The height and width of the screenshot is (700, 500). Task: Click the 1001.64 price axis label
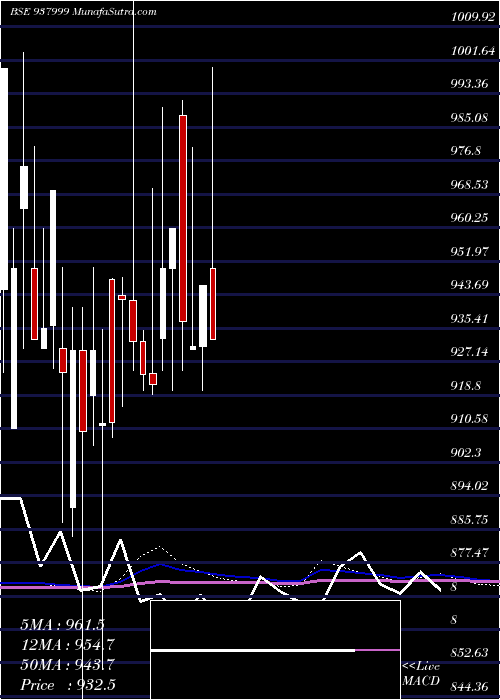pos(473,51)
